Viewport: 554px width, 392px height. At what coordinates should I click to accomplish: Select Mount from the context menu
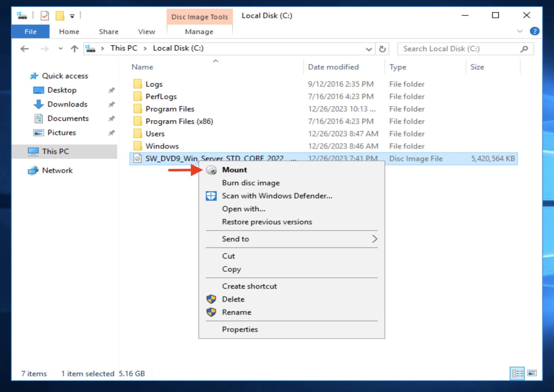234,170
